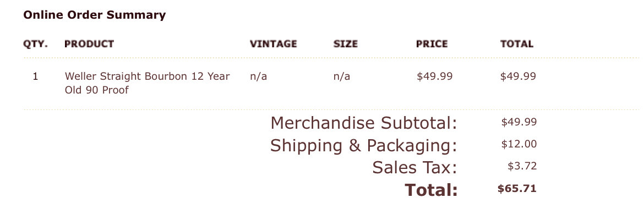Click the size n/a value
The image size is (644, 214).
[342, 76]
